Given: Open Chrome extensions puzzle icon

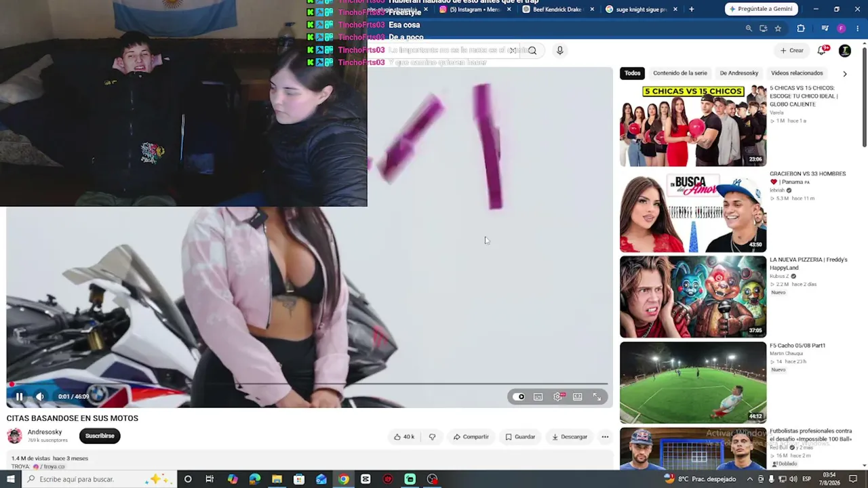Looking at the screenshot, I should (x=801, y=28).
